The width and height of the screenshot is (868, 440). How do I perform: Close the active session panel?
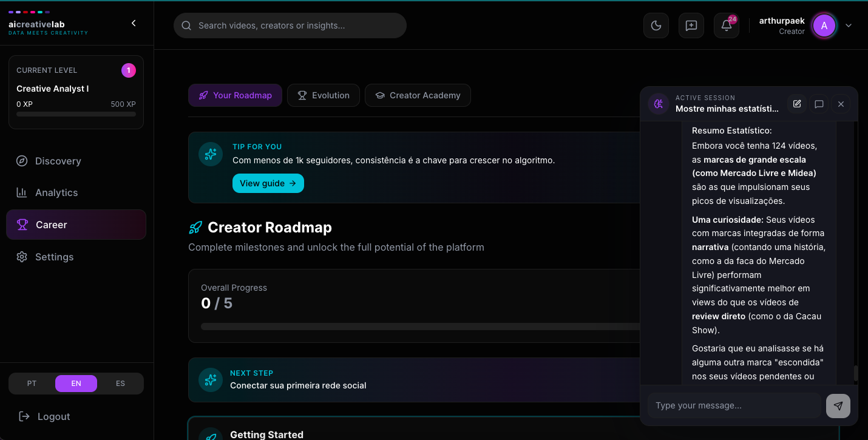841,104
